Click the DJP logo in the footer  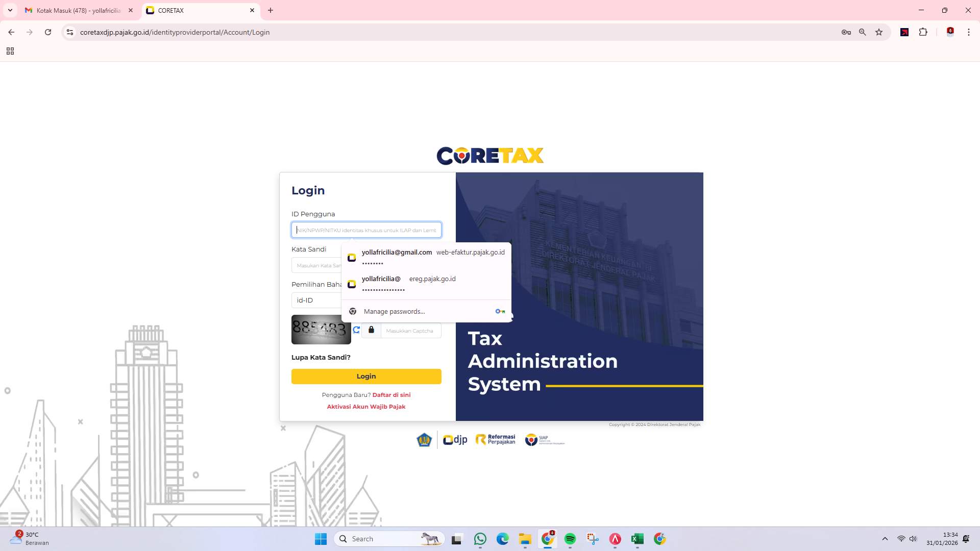click(454, 439)
